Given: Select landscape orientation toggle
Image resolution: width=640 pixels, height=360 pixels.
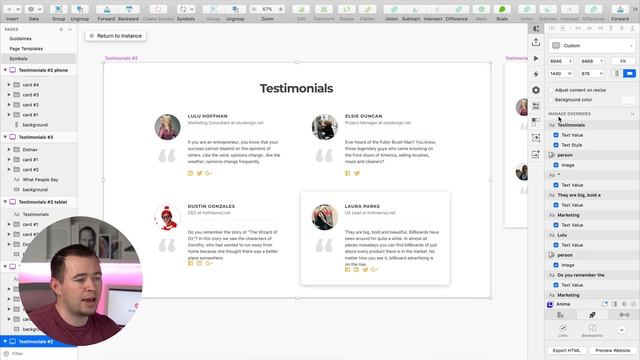Looking at the screenshot, I should (x=630, y=73).
